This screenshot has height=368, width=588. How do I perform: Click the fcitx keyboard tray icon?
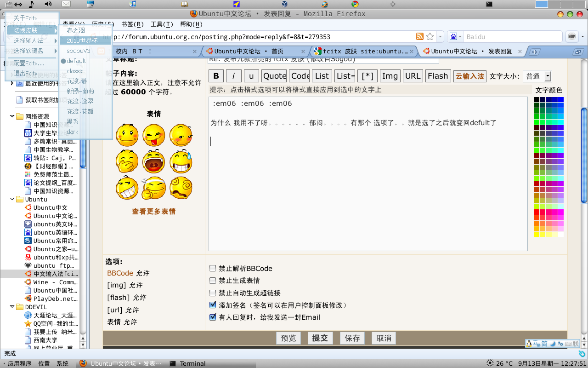pyautogui.click(x=9, y=4)
